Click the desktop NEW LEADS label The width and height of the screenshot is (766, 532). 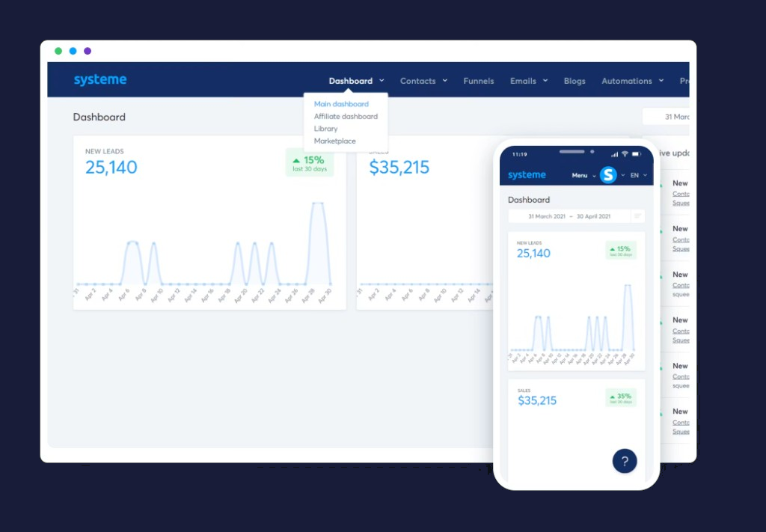click(x=105, y=151)
